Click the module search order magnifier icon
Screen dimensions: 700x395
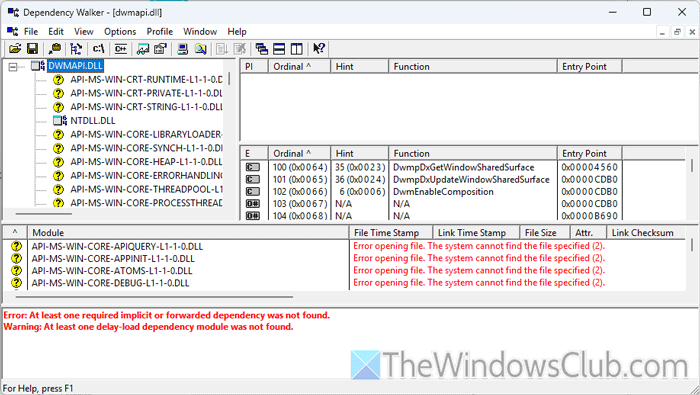tap(200, 49)
